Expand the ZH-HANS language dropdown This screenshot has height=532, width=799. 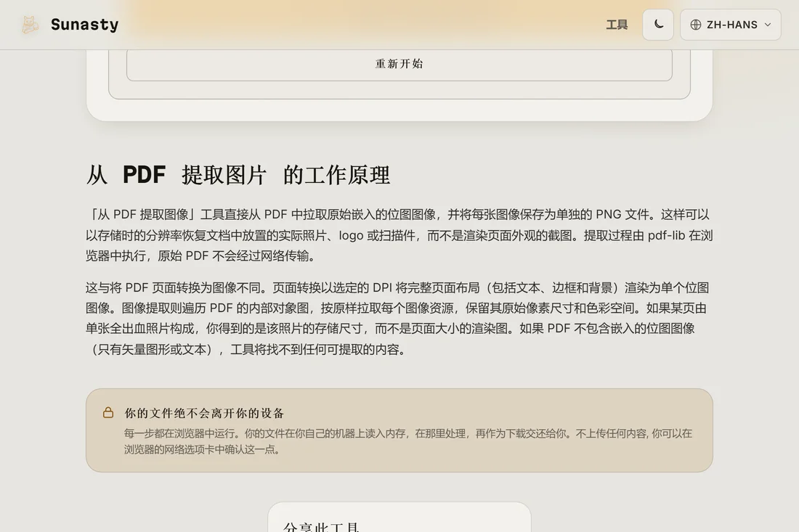(x=730, y=25)
